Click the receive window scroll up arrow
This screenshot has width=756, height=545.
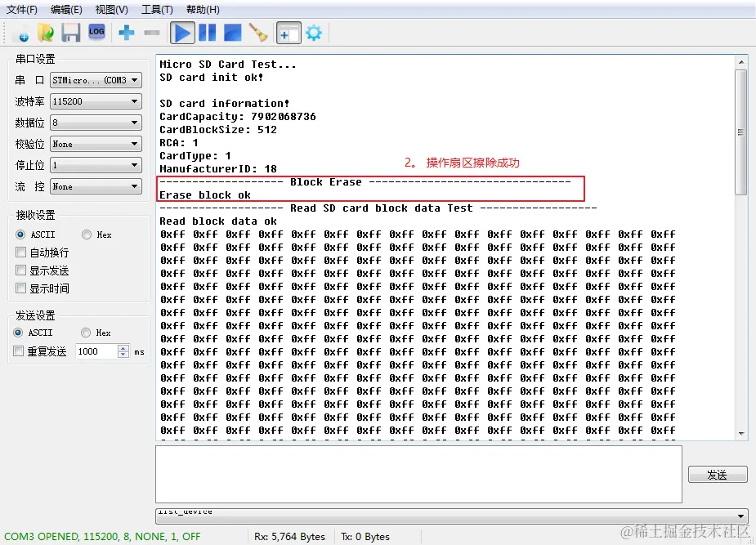(x=740, y=62)
